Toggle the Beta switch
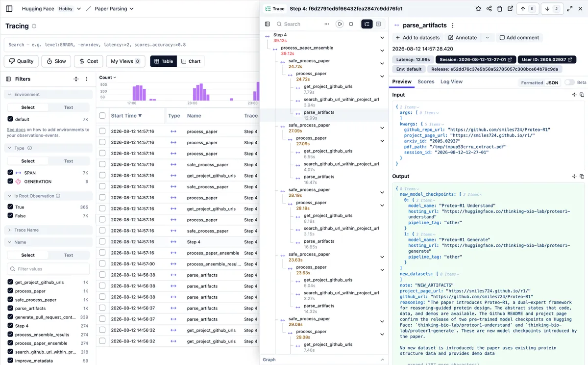 [x=569, y=82]
